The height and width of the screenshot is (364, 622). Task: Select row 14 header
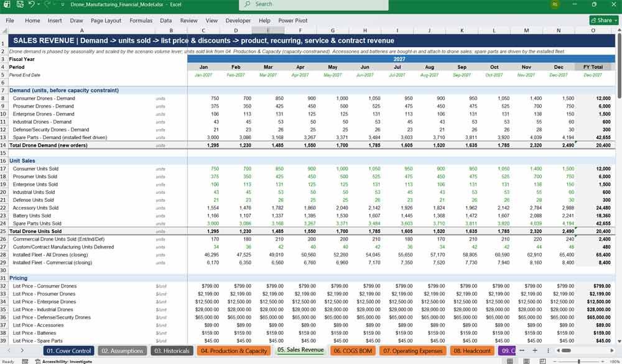tap(3, 145)
